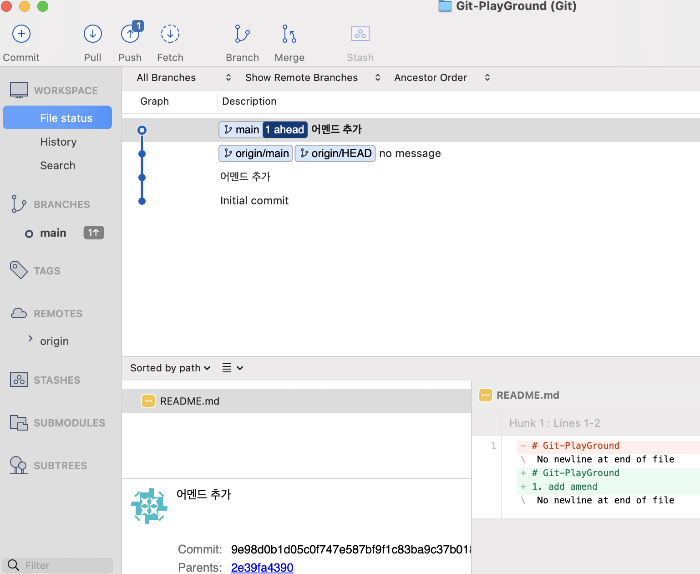Click the Git-PlayGround folder icon in title
The image size is (700, 574).
pyautogui.click(x=445, y=6)
